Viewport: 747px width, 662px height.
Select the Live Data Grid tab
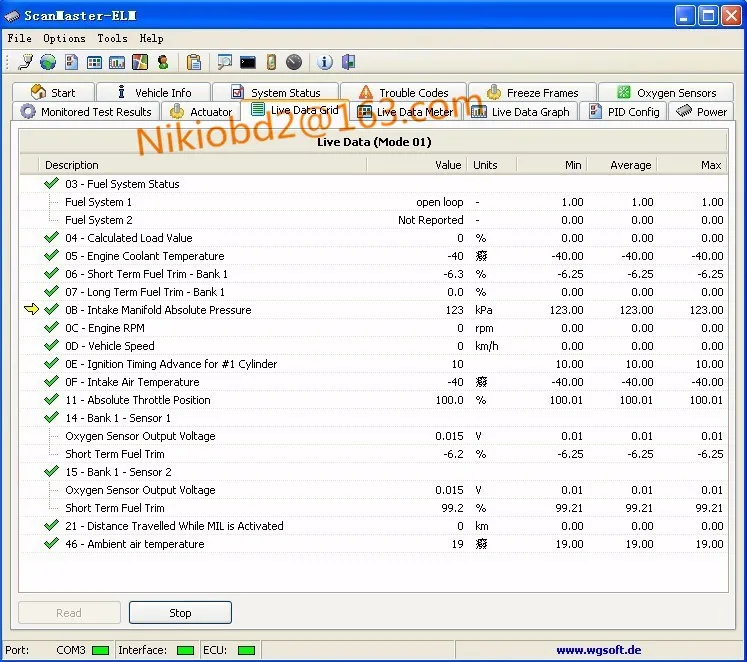[x=295, y=110]
